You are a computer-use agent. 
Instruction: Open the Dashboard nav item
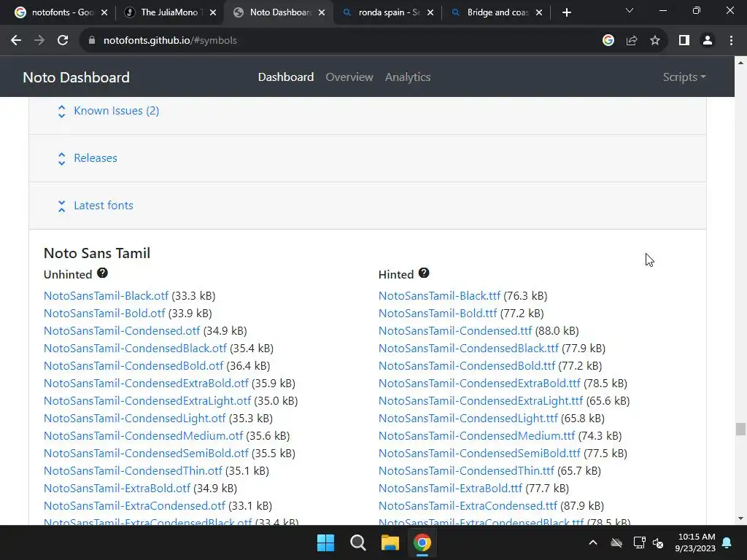pyautogui.click(x=286, y=77)
